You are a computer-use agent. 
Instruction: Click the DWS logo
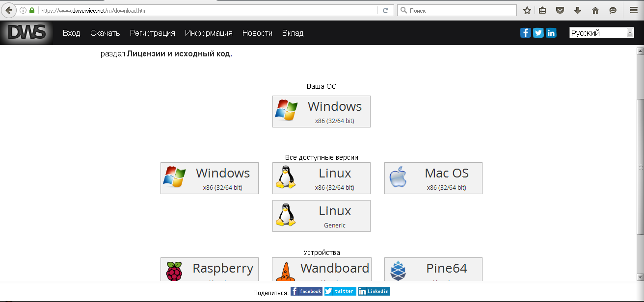[27, 33]
